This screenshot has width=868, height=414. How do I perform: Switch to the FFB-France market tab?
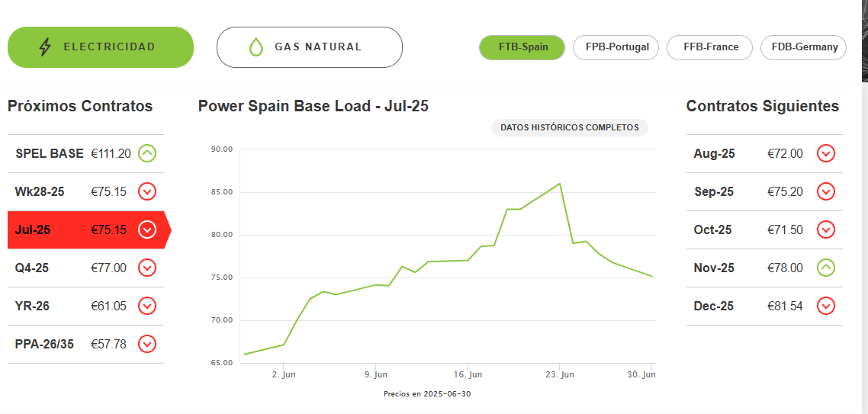[x=709, y=47]
